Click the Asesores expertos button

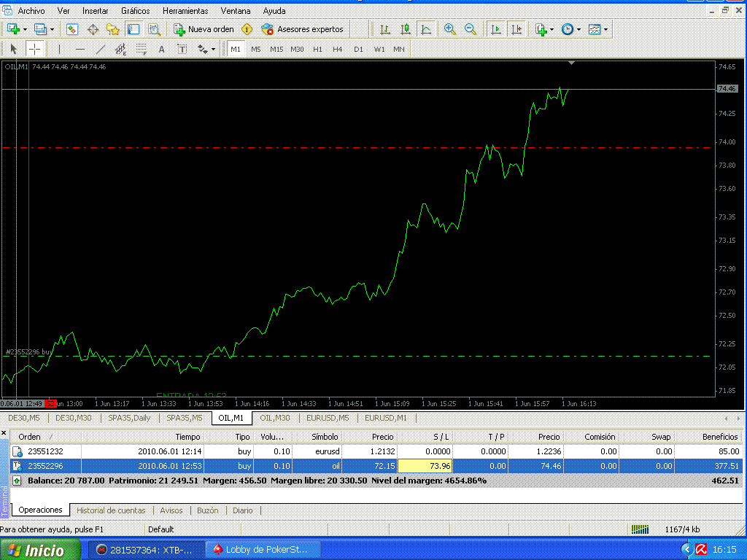pyautogui.click(x=302, y=29)
